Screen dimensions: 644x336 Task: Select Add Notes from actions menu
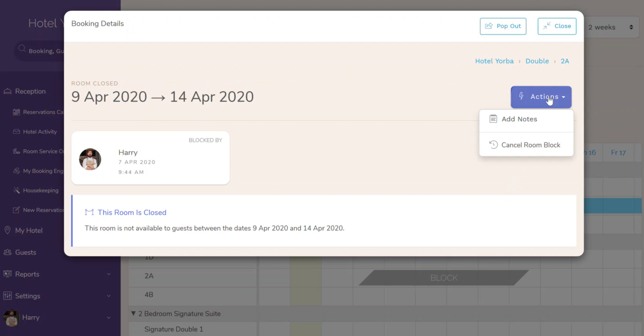[519, 119]
